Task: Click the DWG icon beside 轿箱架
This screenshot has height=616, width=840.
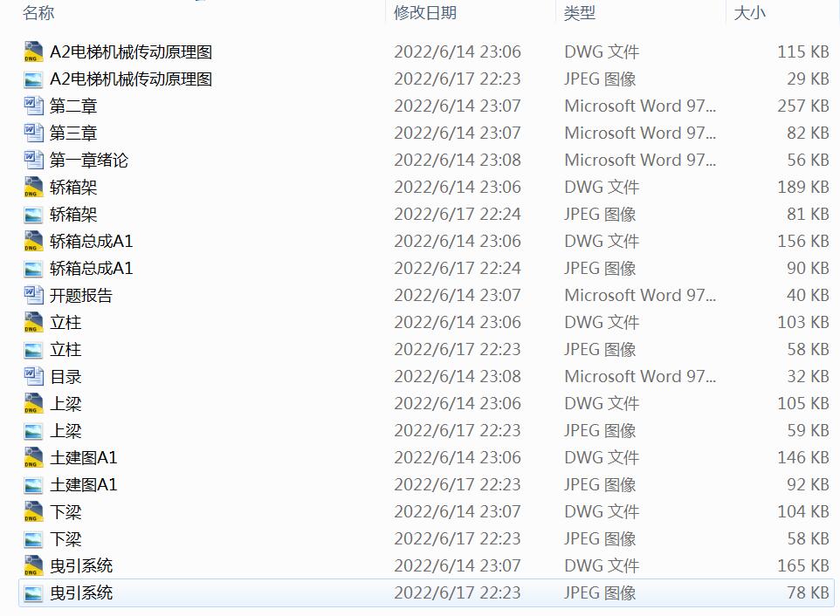Action: [33, 188]
